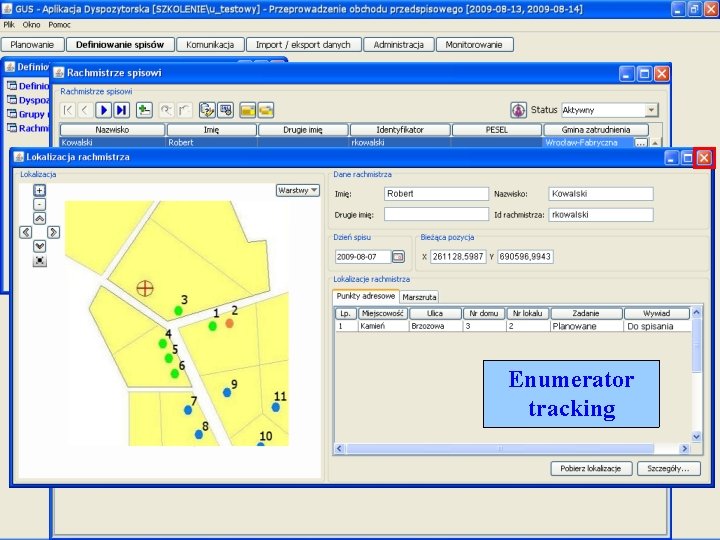Click the Pobierz lokalizacje button
This screenshot has height=540, width=720.
tap(591, 468)
